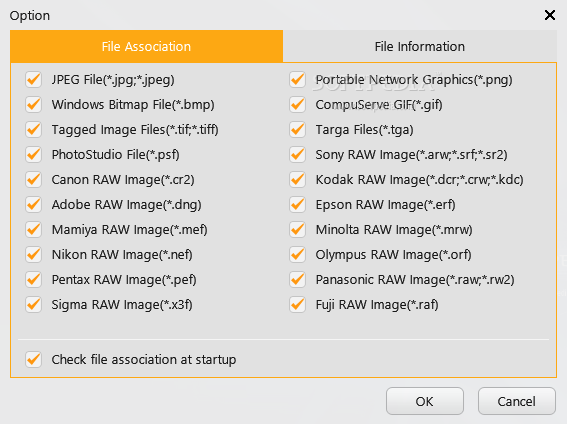The image size is (567, 424).
Task: Uncheck Mamiya RAW Image (*.mef)
Action: point(34,229)
